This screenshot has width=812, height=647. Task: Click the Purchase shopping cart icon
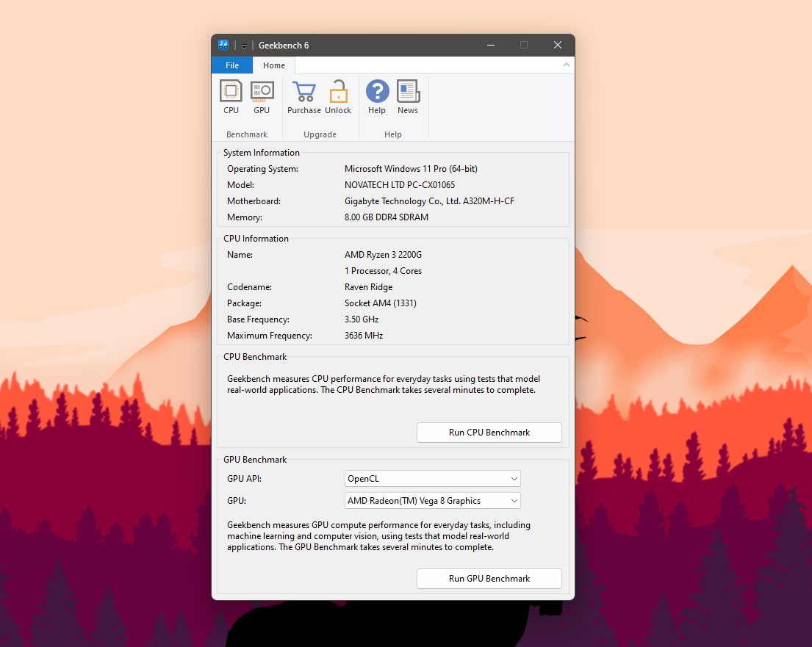point(303,92)
